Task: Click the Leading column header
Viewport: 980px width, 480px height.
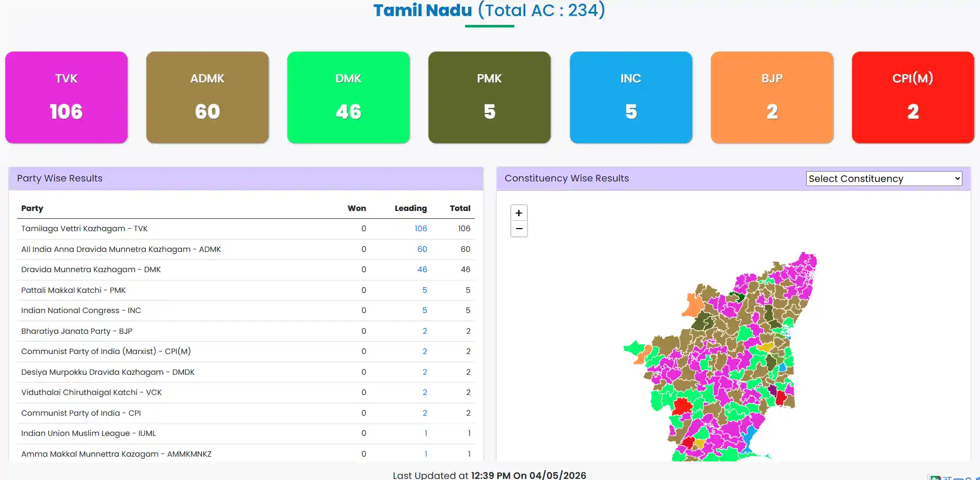Action: tap(411, 208)
